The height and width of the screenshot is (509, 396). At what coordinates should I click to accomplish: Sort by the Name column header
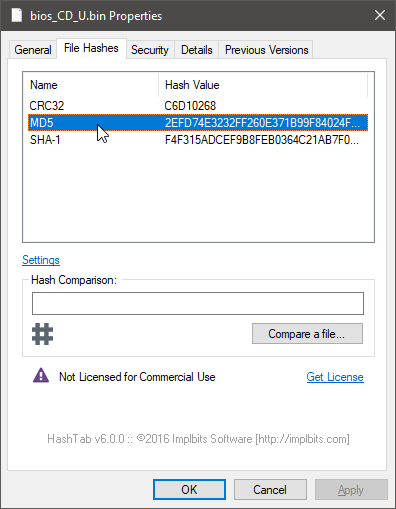tap(91, 85)
